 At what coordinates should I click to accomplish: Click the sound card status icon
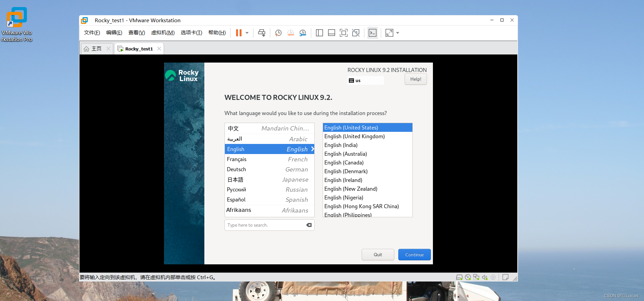[x=485, y=277]
